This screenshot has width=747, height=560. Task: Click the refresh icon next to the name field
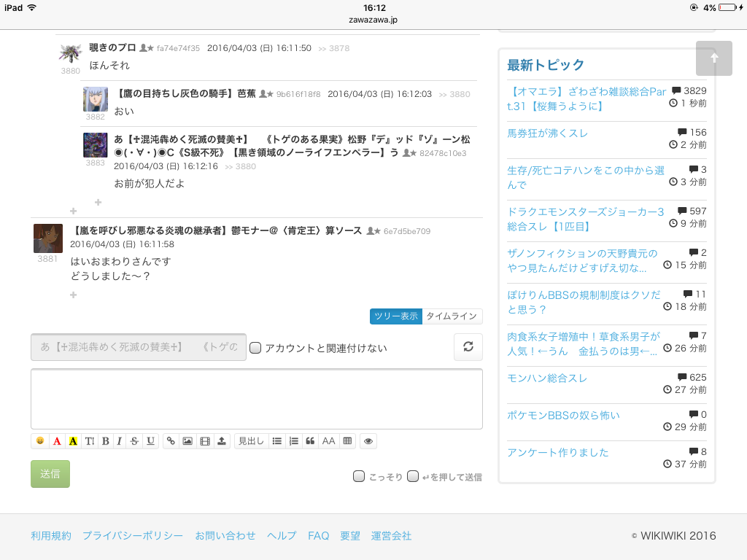[468, 347]
